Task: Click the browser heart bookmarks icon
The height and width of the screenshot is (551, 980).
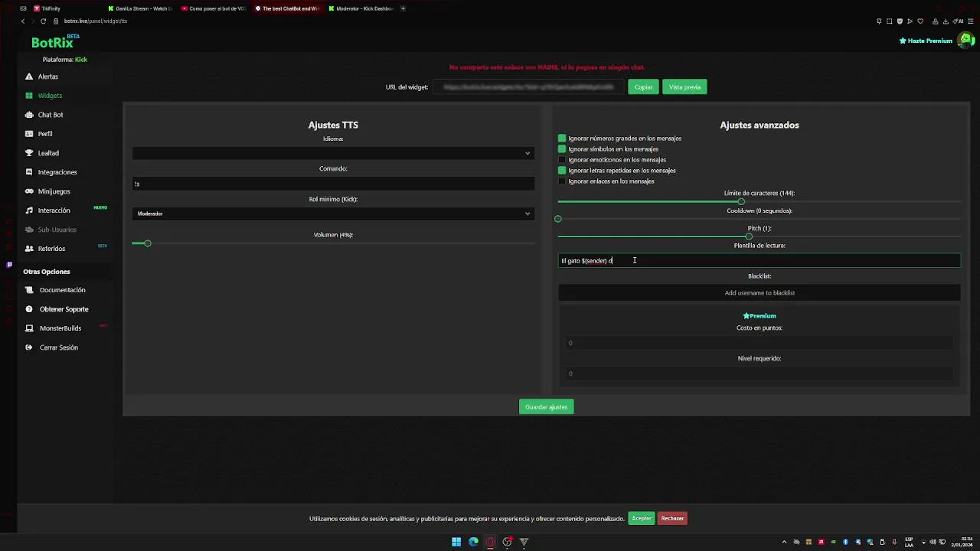Action: pyautogui.click(x=920, y=21)
